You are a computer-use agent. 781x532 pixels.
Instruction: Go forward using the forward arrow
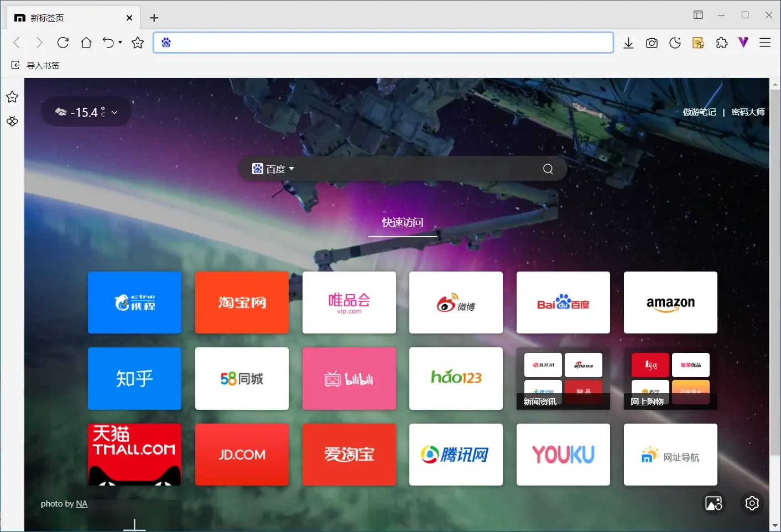pos(39,43)
